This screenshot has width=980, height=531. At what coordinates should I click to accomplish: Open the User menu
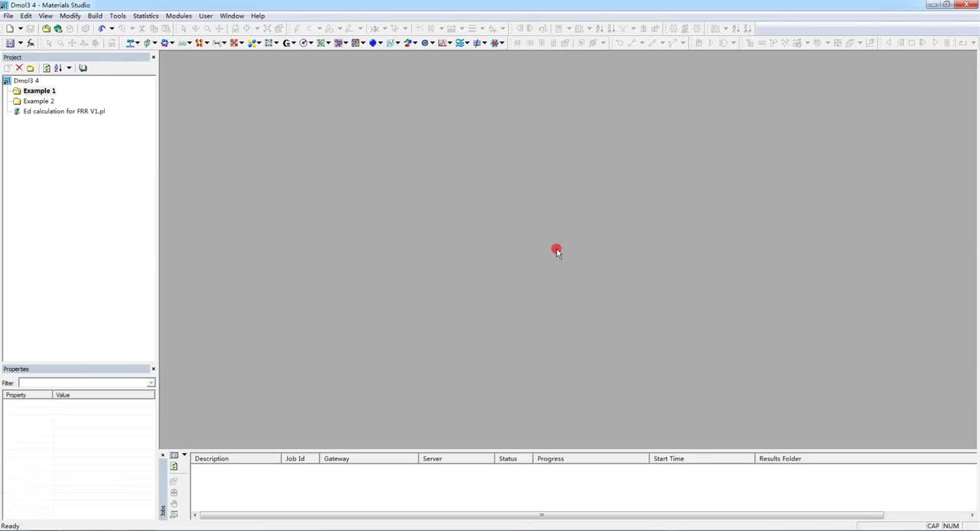point(206,15)
